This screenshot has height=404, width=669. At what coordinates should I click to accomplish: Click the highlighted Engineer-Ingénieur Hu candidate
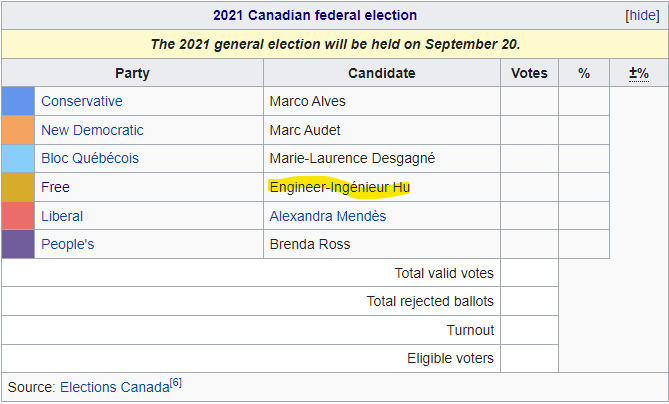point(340,187)
